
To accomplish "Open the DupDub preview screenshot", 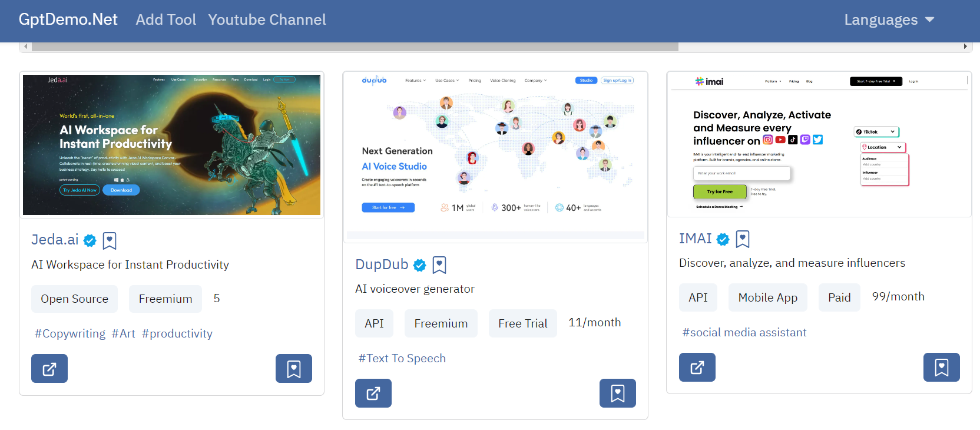I will (x=495, y=157).
